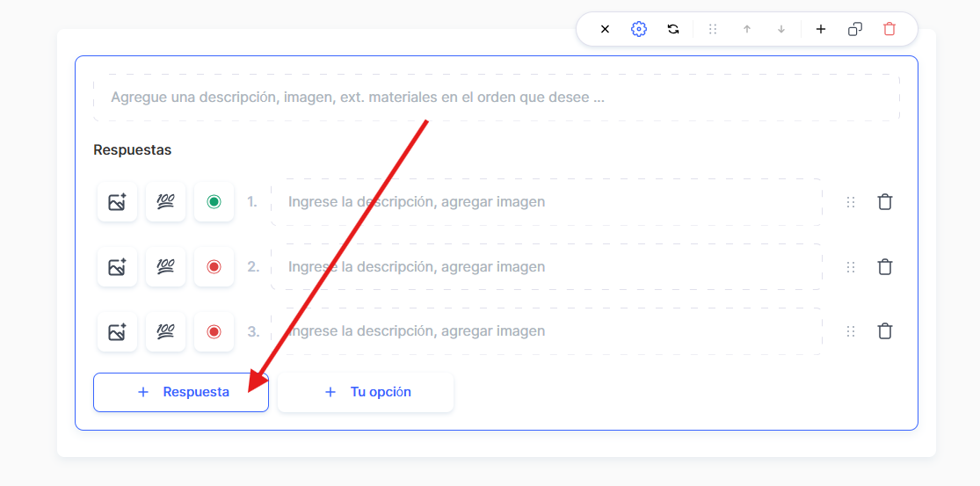980x486 pixels.
Task: Set score for answer 2 via 100 icon
Action: coord(165,267)
